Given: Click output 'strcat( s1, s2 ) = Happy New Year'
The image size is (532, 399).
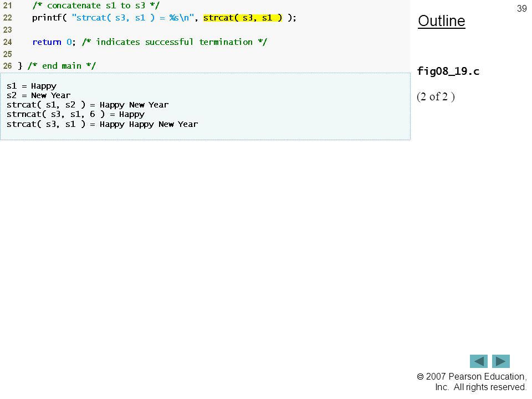Looking at the screenshot, I should (88, 105).
